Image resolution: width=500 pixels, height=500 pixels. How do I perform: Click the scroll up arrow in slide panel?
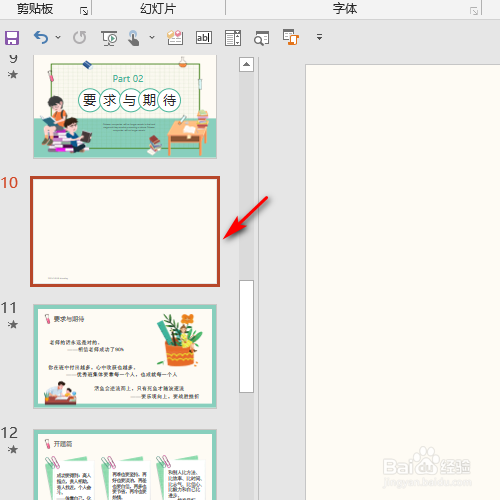coord(246,64)
